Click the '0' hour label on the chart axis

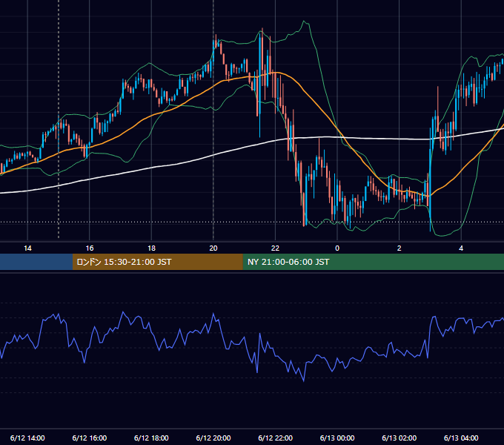tap(337, 248)
